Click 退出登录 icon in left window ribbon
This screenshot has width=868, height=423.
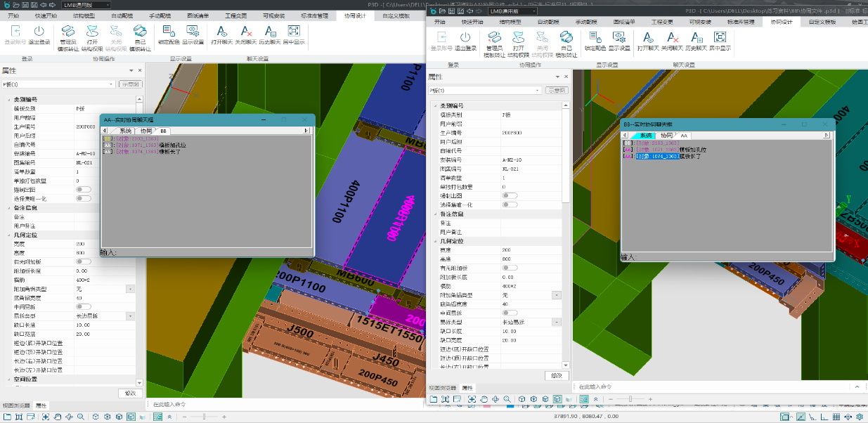[39, 32]
